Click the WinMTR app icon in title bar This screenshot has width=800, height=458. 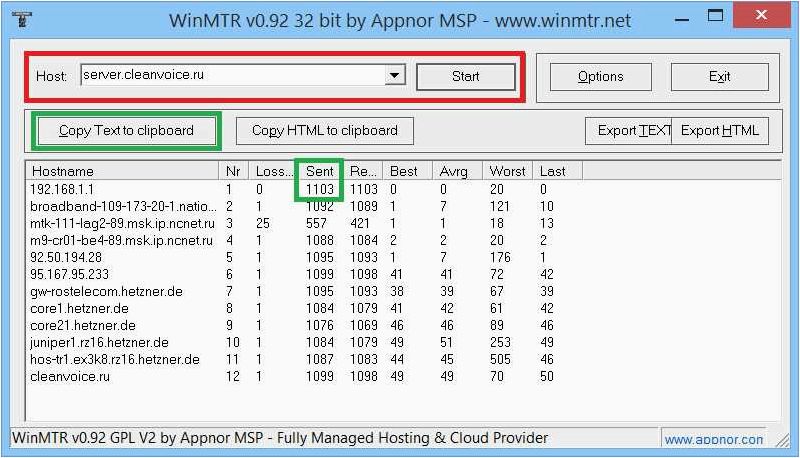point(22,20)
